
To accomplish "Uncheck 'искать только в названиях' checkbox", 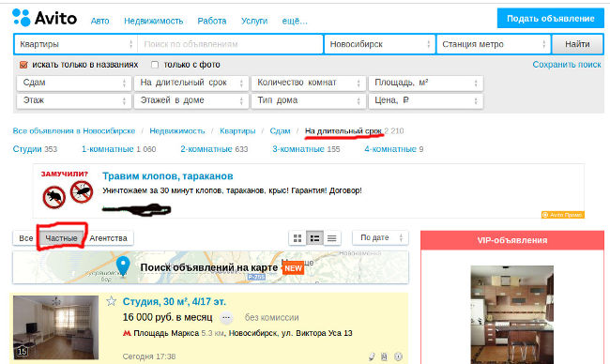I will coord(23,65).
